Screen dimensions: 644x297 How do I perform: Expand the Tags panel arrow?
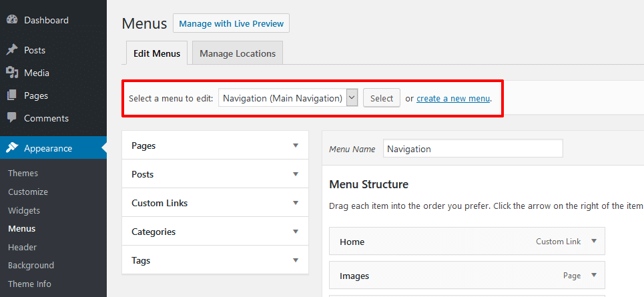pos(296,260)
